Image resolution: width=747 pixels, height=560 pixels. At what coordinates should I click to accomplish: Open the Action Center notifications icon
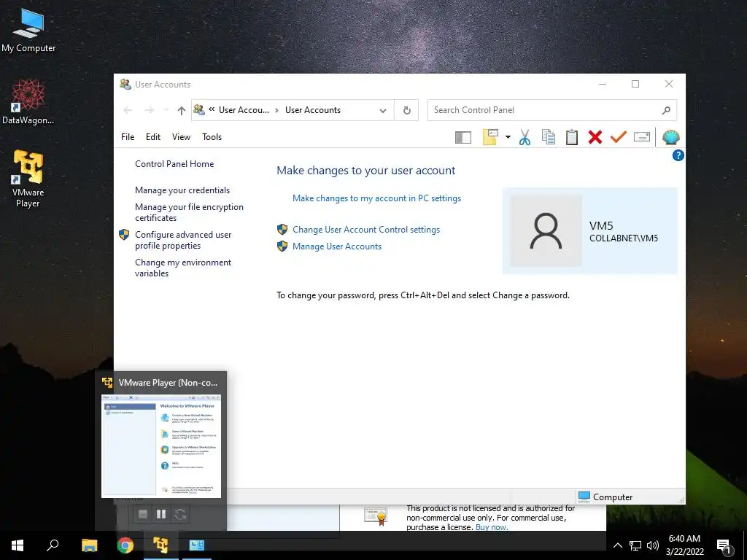[724, 547]
